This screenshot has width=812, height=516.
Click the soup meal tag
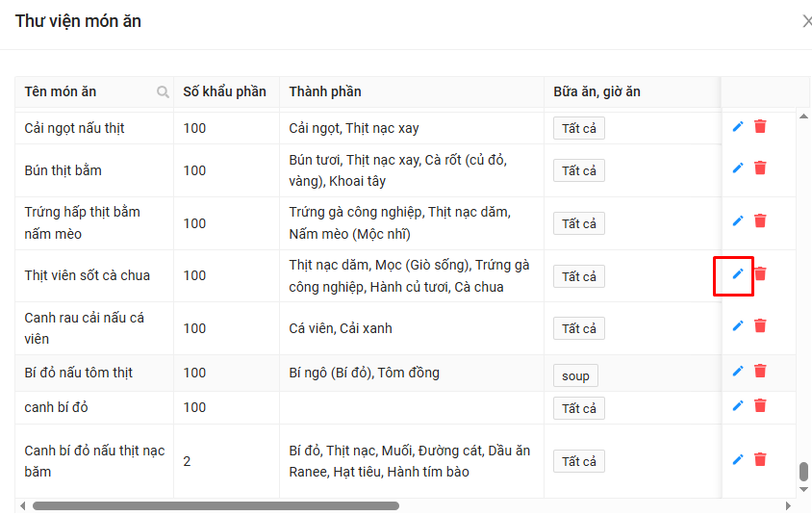point(575,375)
